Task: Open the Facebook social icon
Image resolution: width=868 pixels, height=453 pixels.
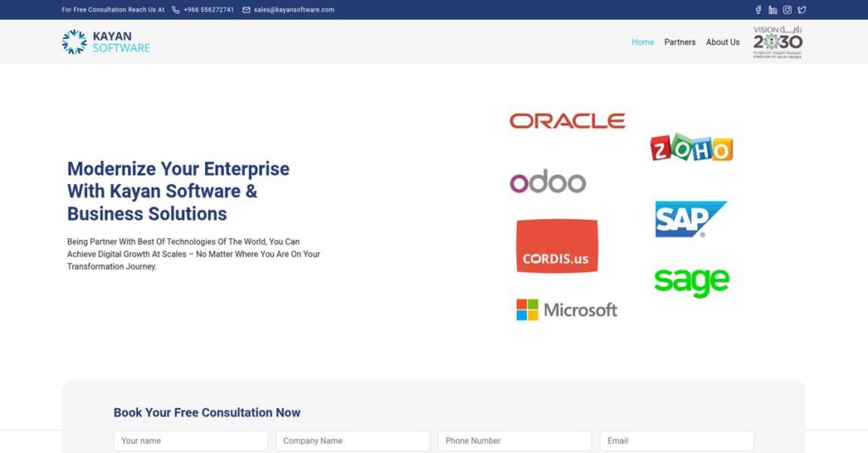Action: [759, 10]
